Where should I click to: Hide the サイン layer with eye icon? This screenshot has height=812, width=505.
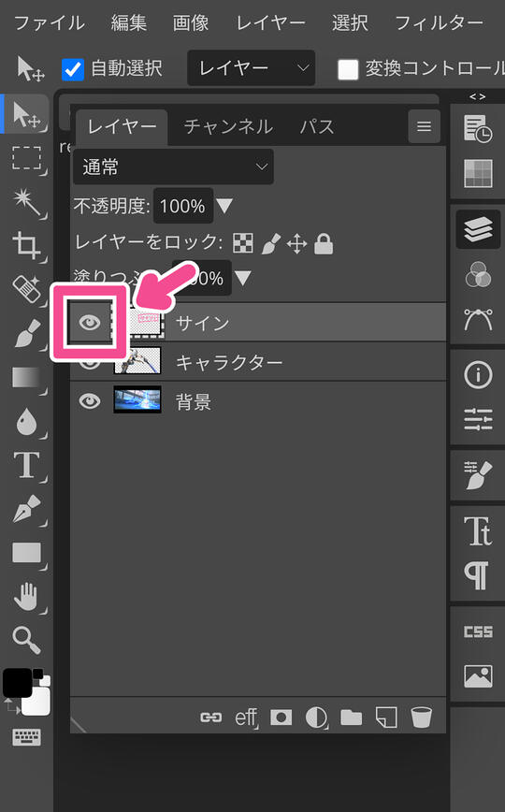click(x=90, y=323)
